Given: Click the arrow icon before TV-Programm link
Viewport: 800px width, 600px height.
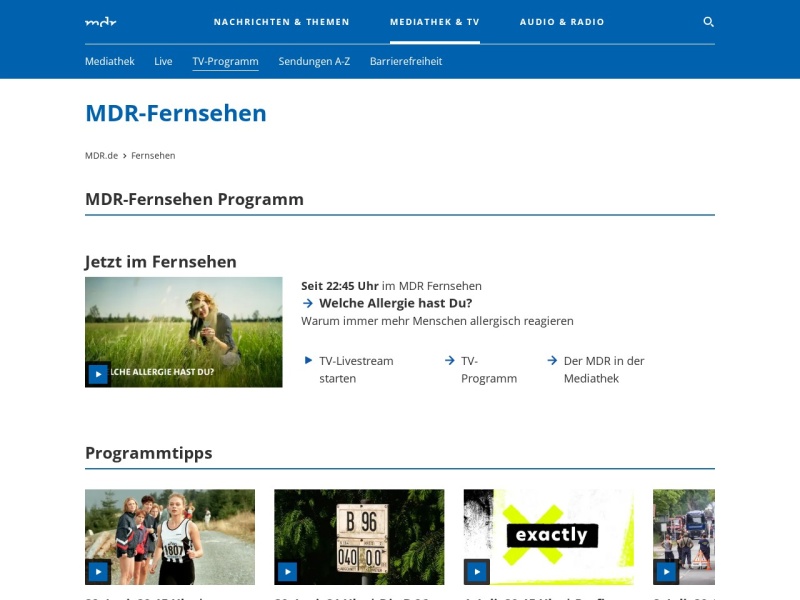Looking at the screenshot, I should [449, 360].
